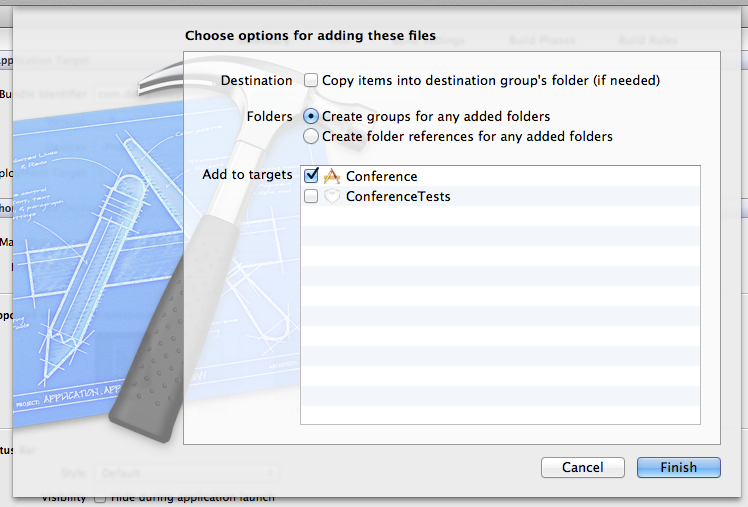The width and height of the screenshot is (748, 507).
Task: Click the ConferenceTests test bundle icon
Action: point(332,196)
